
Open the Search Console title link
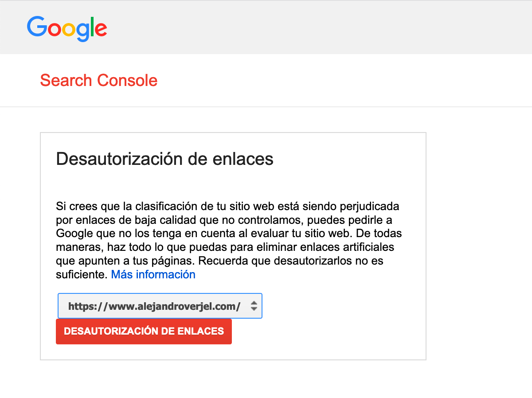(x=99, y=81)
